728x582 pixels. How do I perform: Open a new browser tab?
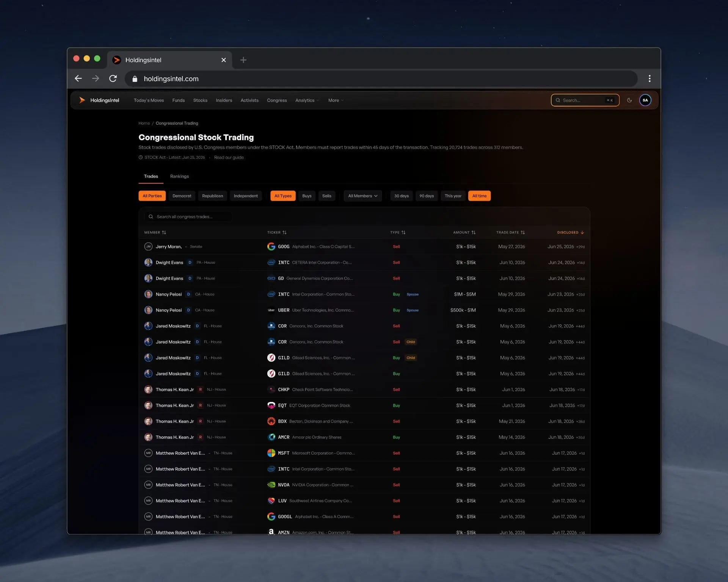[243, 60]
